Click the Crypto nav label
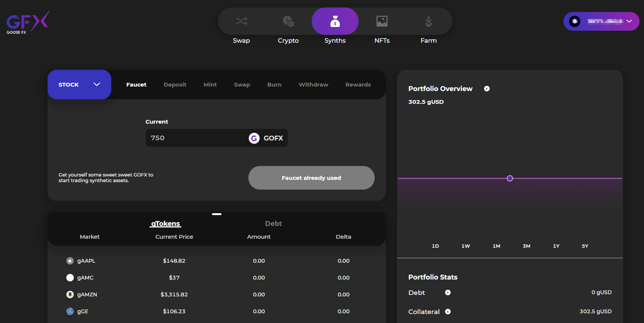644x323 pixels. pos(288,40)
